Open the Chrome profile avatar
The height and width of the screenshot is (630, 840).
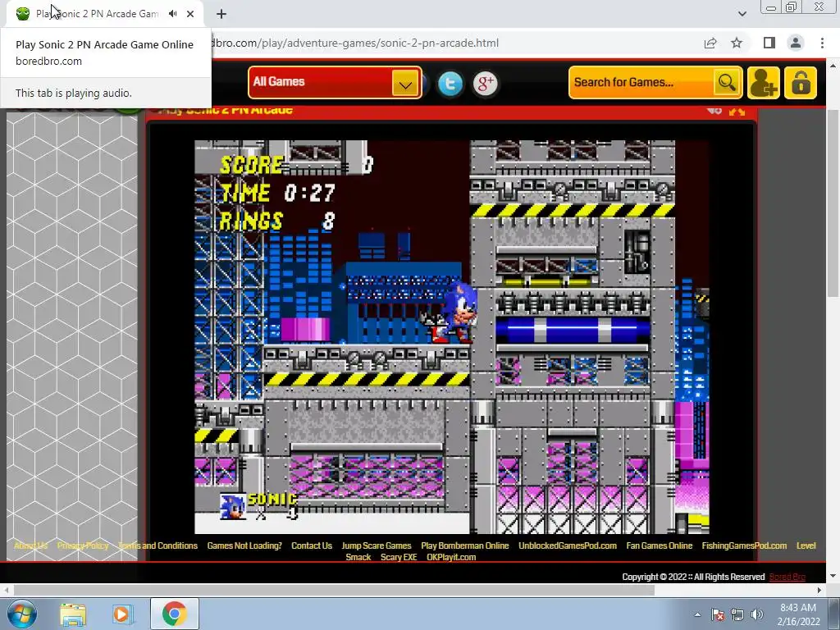tap(796, 43)
